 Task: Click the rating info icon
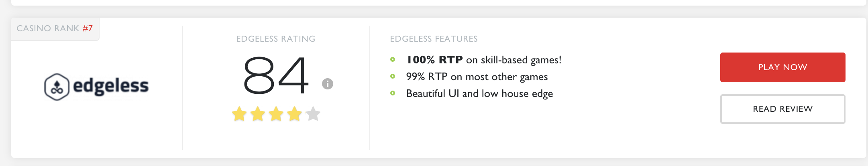[x=328, y=84]
